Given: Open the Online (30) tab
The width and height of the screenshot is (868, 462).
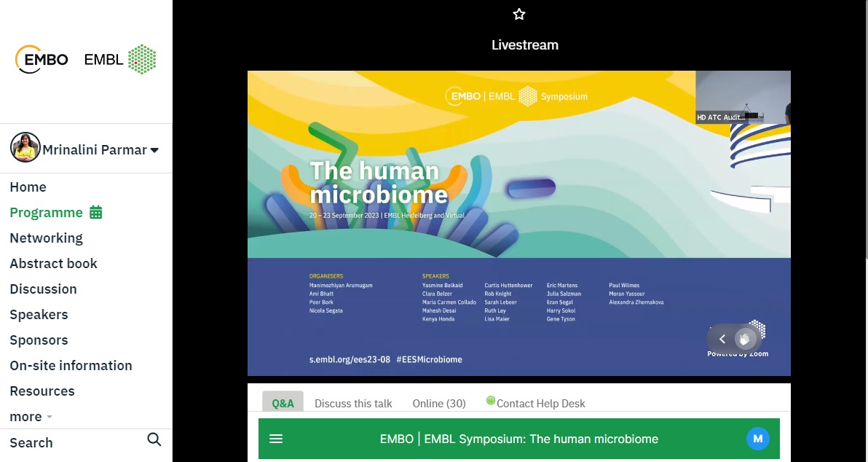Looking at the screenshot, I should click(x=439, y=403).
